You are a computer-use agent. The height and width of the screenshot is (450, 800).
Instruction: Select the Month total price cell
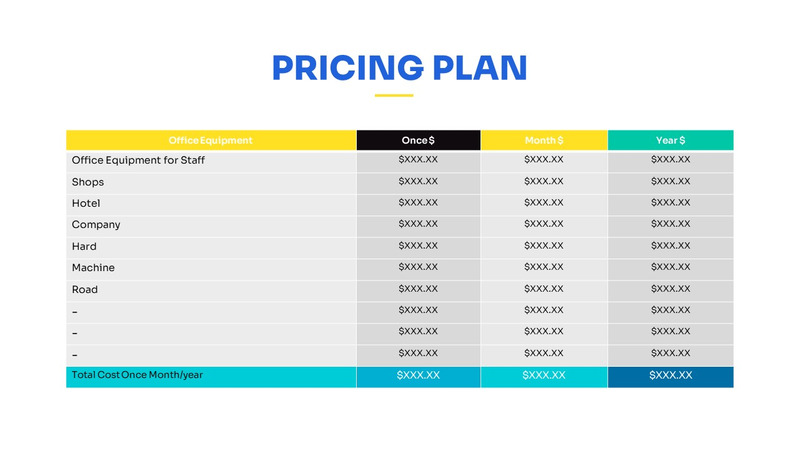tap(544, 376)
